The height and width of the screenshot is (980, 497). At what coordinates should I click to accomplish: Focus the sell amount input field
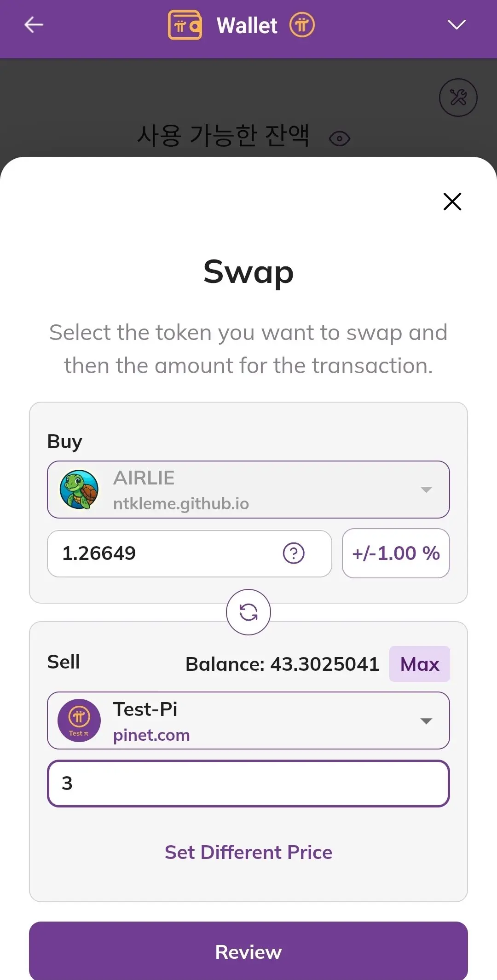pyautogui.click(x=248, y=783)
